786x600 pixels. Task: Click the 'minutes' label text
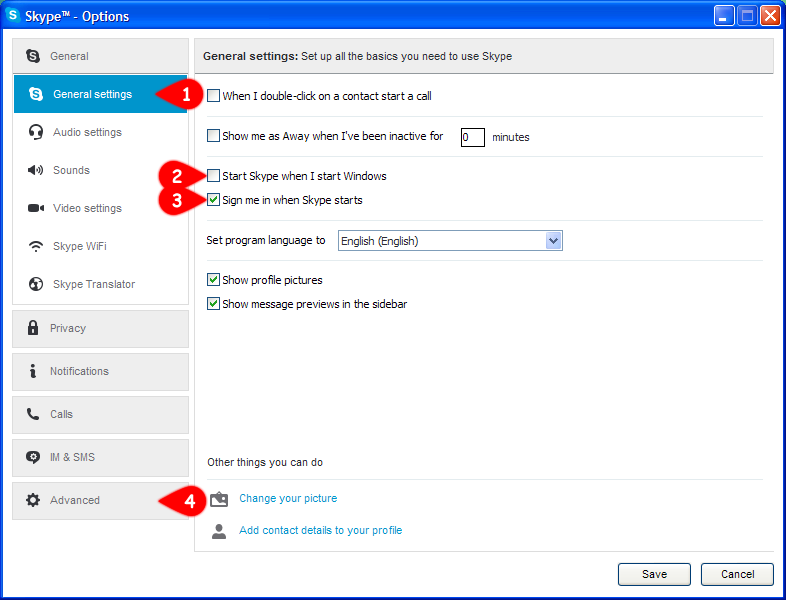(511, 137)
